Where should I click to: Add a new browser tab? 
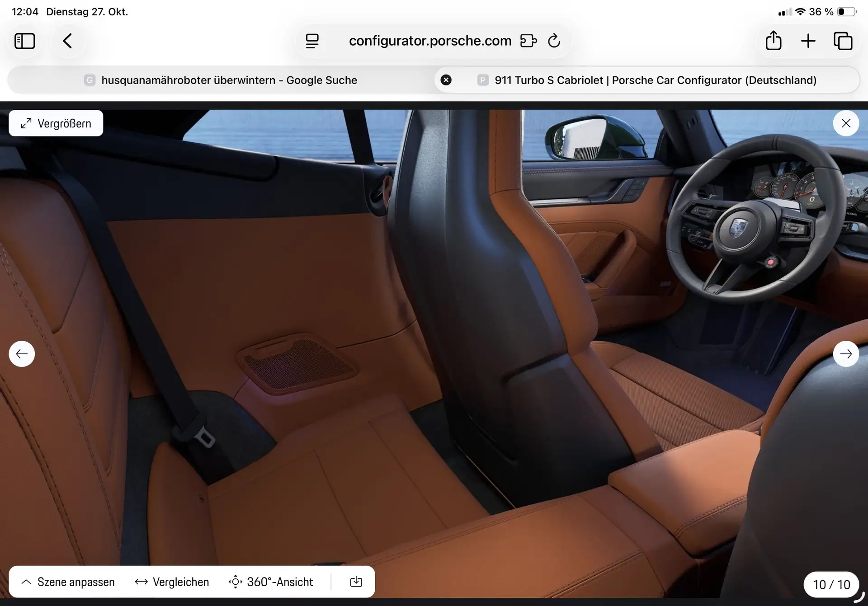coord(808,41)
